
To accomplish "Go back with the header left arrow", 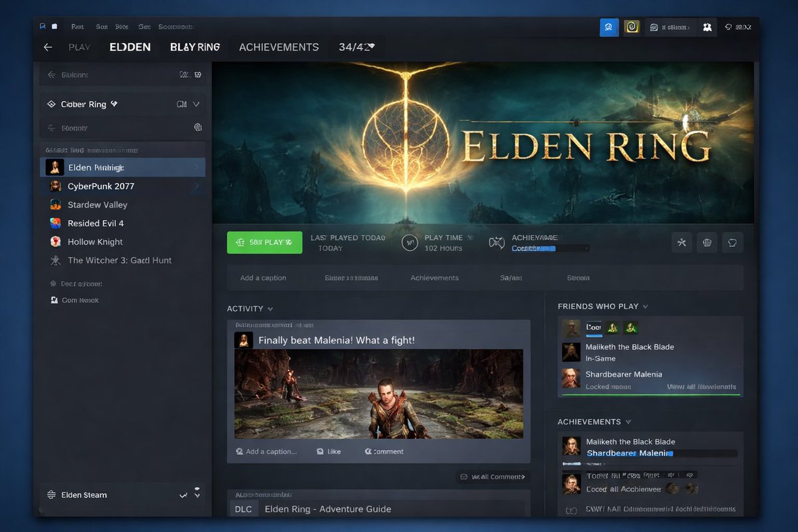I will click(47, 47).
